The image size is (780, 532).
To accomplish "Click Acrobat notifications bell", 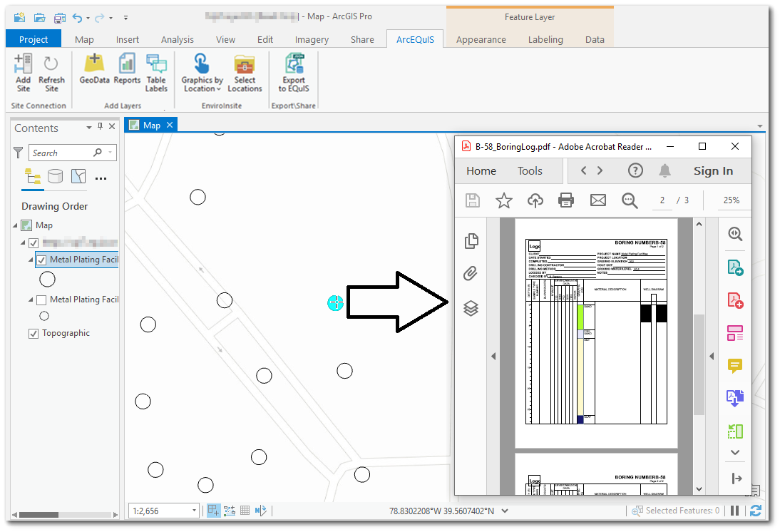I will click(664, 170).
